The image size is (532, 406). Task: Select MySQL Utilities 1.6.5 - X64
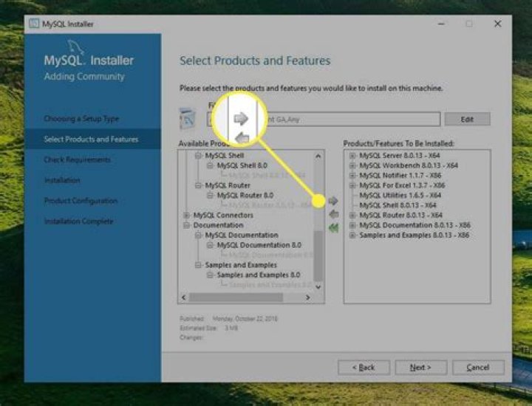[400, 196]
